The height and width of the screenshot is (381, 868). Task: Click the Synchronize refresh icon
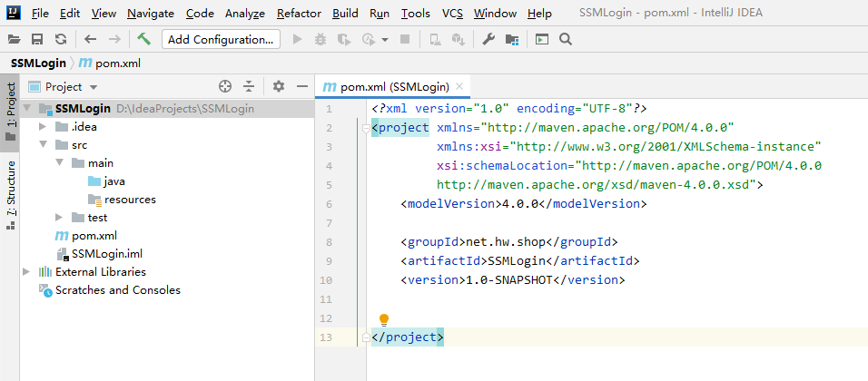(x=60, y=39)
